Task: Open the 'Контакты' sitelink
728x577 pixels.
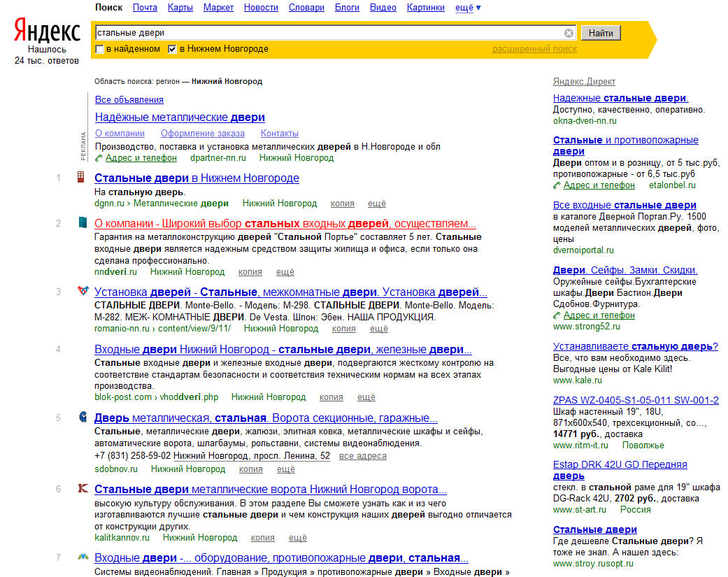Action: pyautogui.click(x=280, y=134)
